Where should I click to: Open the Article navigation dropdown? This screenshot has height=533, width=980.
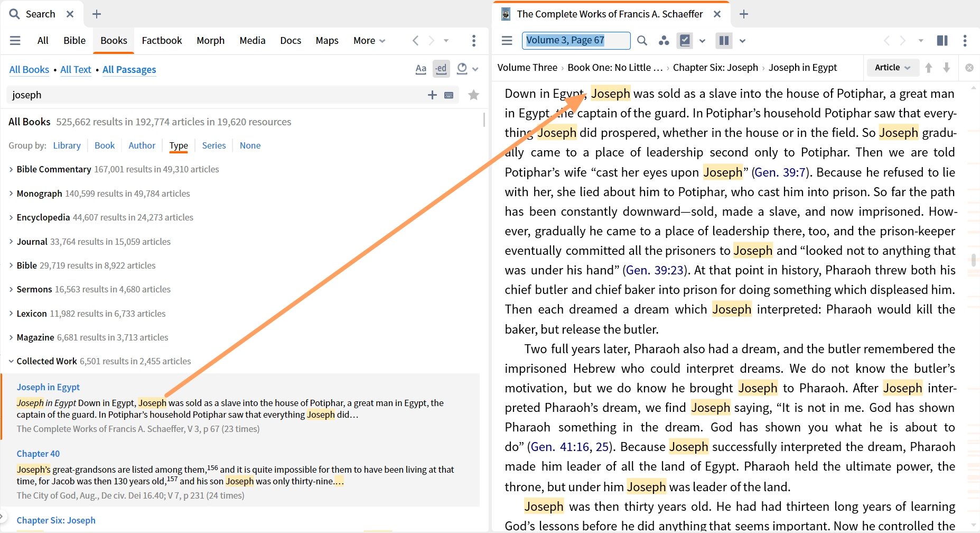pos(892,68)
